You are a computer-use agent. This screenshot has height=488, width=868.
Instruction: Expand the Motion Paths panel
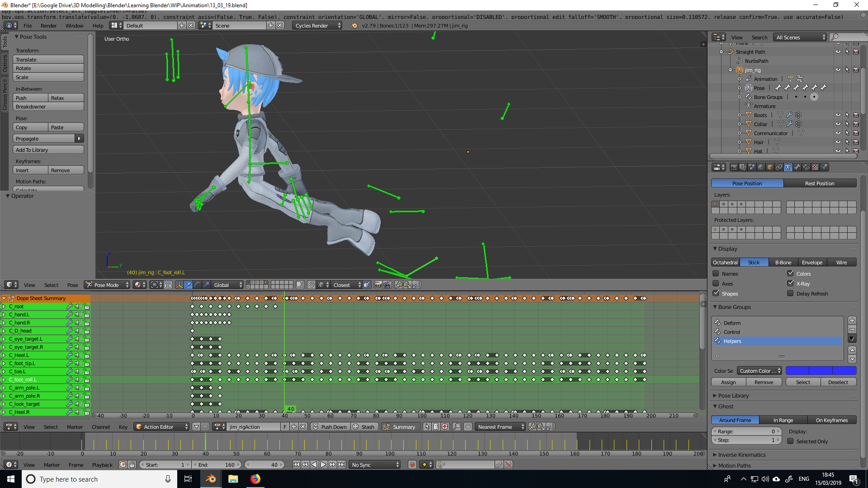pyautogui.click(x=734, y=466)
